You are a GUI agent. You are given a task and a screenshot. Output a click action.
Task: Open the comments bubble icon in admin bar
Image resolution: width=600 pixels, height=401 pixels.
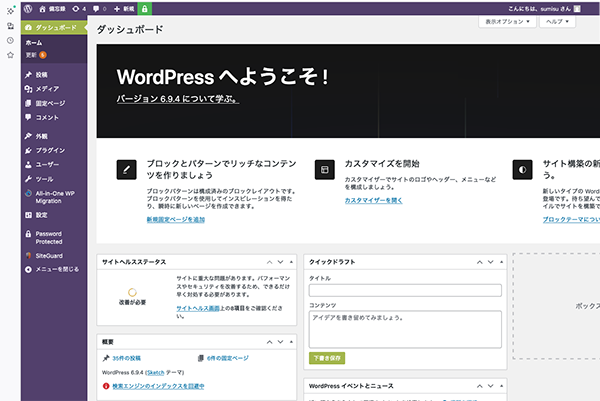pyautogui.click(x=98, y=8)
